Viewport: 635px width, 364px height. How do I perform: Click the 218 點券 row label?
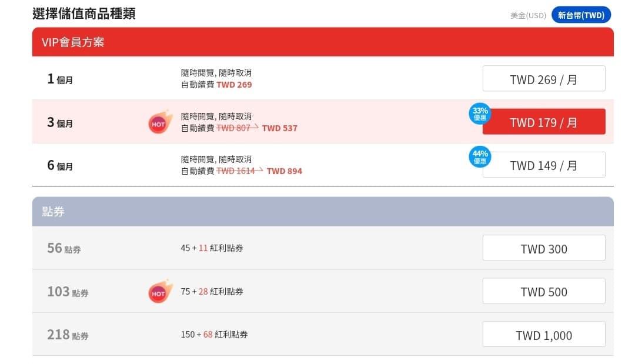pyautogui.click(x=68, y=335)
